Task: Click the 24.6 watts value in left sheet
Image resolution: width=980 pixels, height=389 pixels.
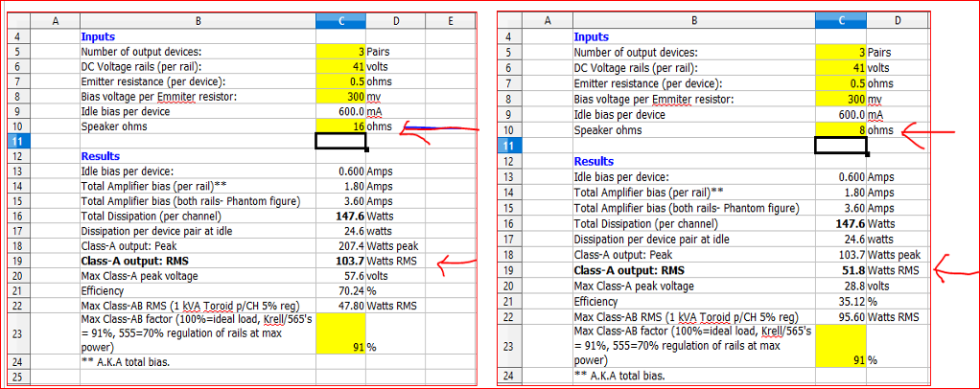Action: [340, 231]
